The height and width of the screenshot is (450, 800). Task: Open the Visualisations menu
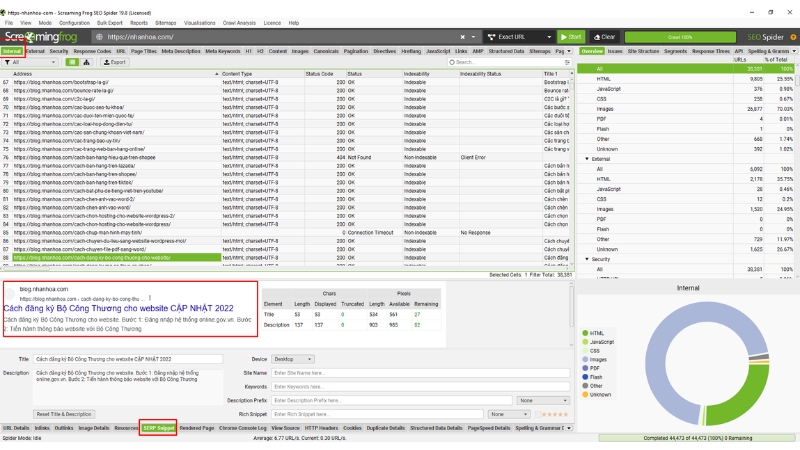199,23
